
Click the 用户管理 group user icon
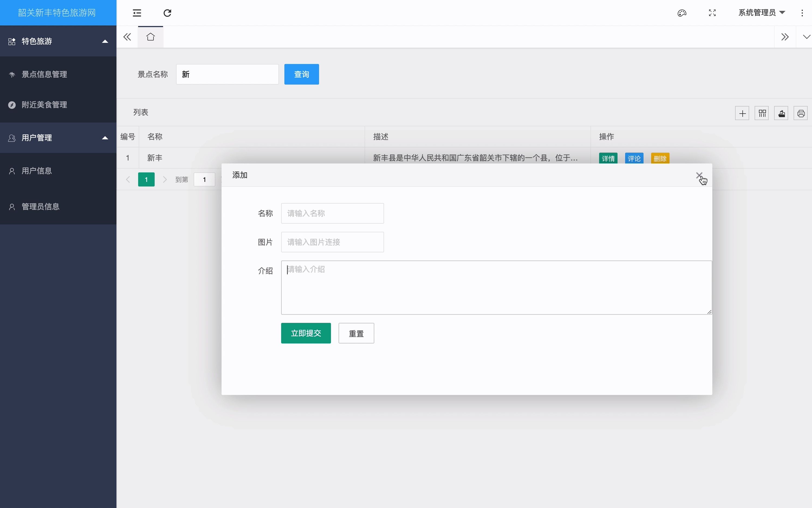tap(12, 138)
